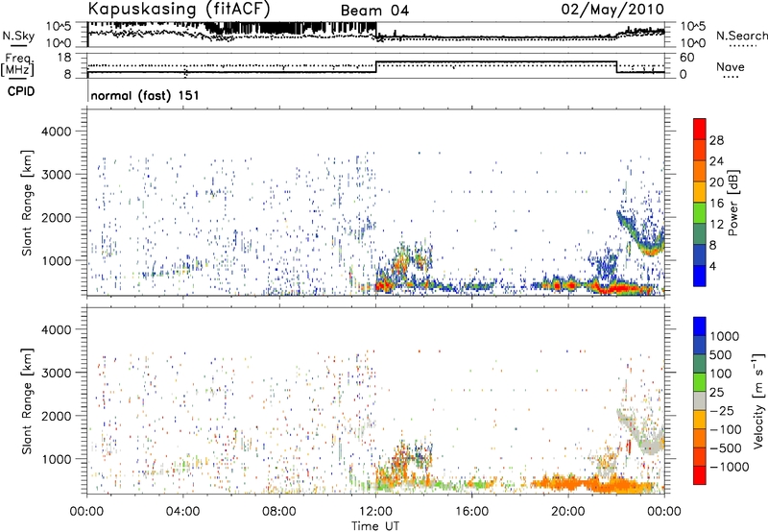This screenshot has height=532, width=768.
Task: Click the '28' power colorbar tick
Action: point(716,140)
